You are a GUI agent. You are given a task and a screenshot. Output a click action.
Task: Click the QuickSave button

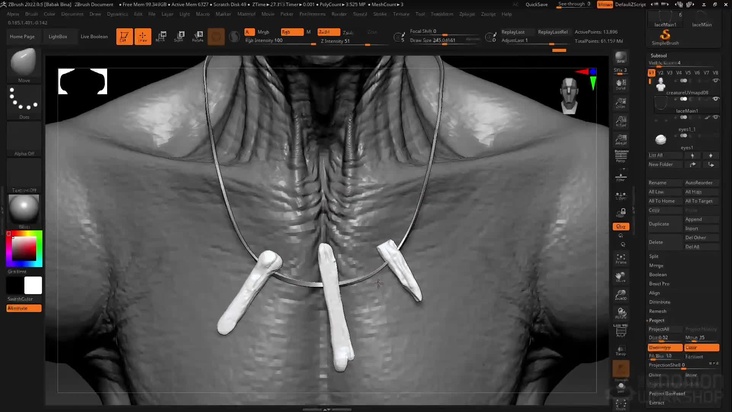click(x=536, y=4)
